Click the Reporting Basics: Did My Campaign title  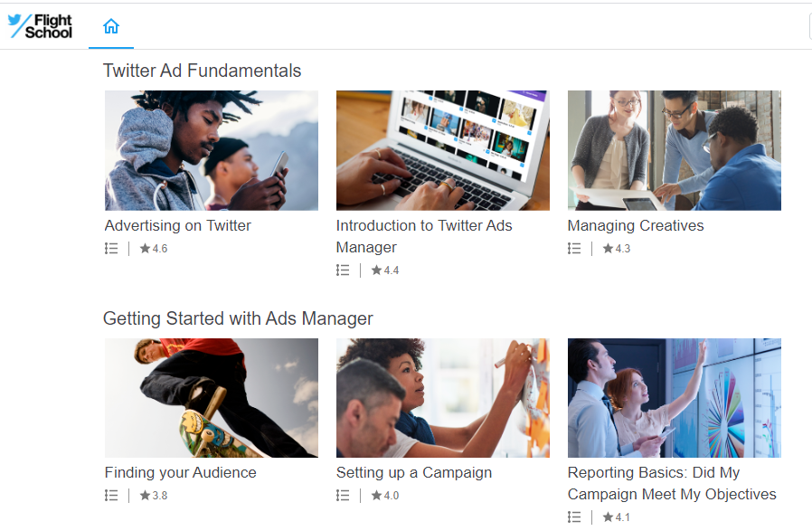tap(672, 483)
